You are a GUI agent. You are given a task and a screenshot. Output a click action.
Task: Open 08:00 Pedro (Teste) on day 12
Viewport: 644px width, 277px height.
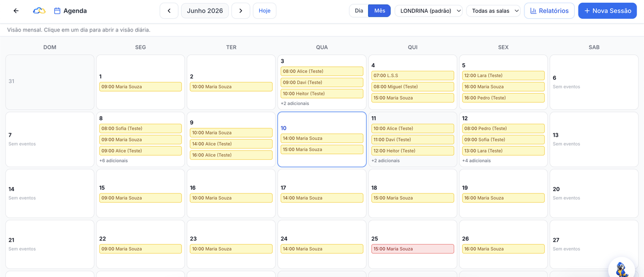[503, 129]
